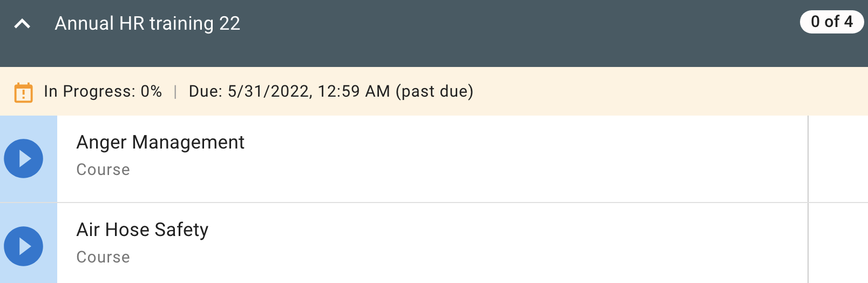Click the 0 of 4 completion badge

pos(831,22)
